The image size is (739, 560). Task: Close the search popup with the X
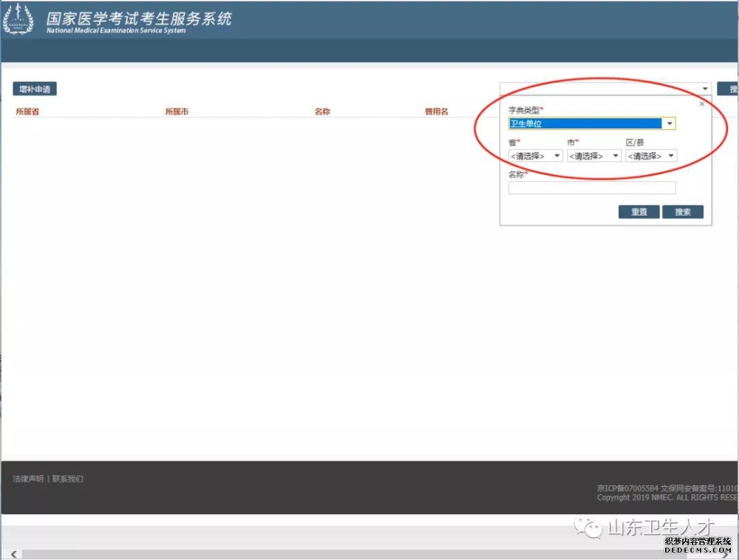point(701,104)
